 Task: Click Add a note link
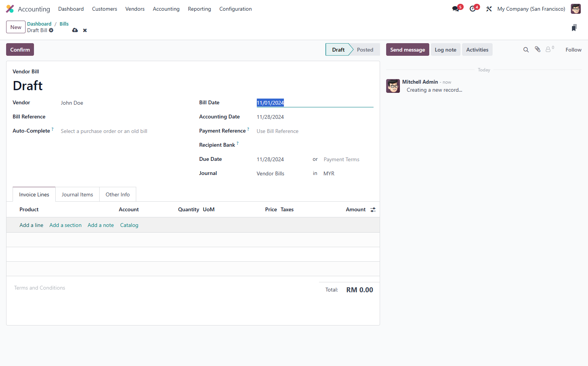tap(101, 225)
